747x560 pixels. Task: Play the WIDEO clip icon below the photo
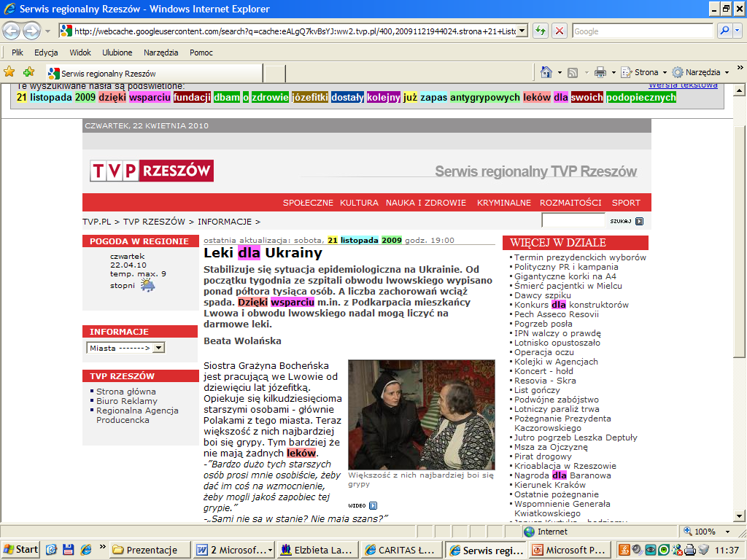point(373,506)
